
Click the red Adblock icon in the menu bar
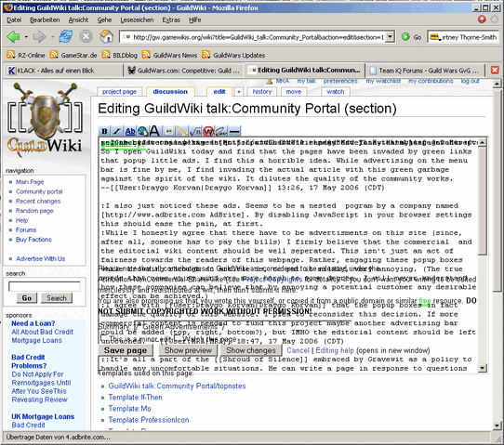(x=482, y=20)
